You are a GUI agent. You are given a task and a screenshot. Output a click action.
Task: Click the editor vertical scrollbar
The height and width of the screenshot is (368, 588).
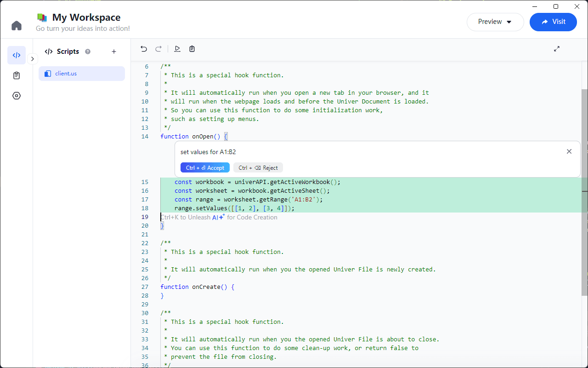(584, 192)
